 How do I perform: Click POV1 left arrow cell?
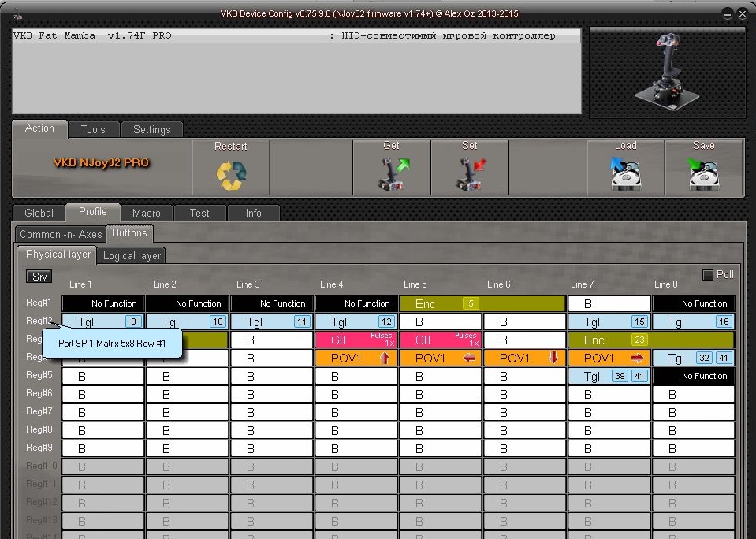[440, 358]
